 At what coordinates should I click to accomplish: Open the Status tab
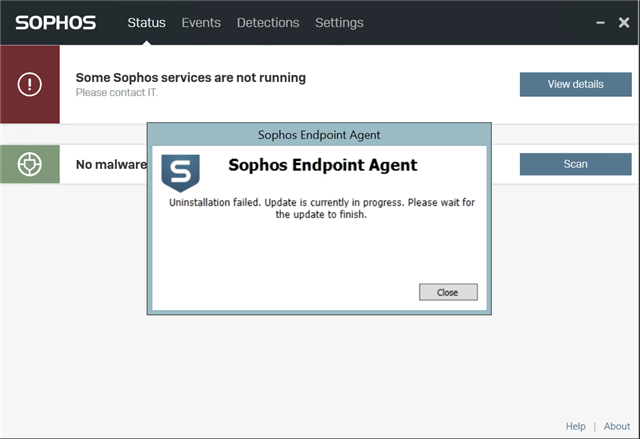coord(146,22)
